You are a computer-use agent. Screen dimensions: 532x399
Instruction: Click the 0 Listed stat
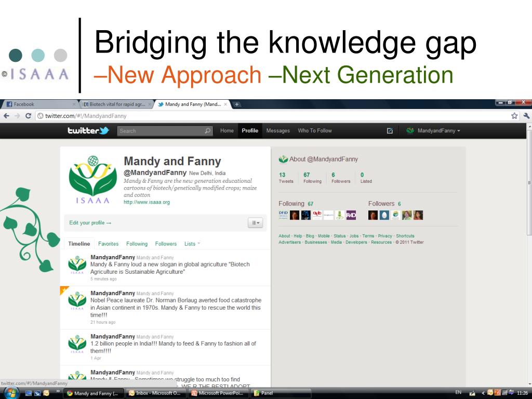coord(366,178)
